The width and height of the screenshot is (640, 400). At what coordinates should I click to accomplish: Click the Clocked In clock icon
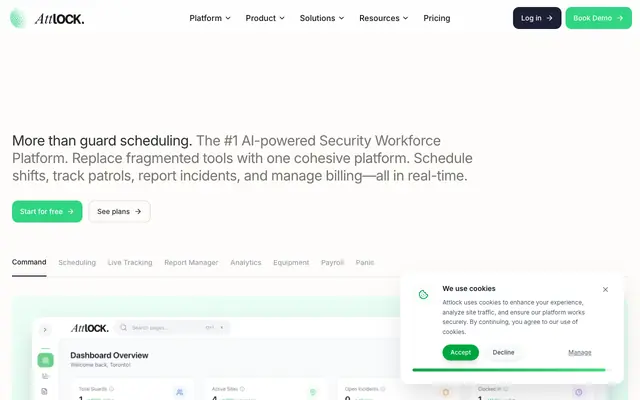click(x=578, y=392)
